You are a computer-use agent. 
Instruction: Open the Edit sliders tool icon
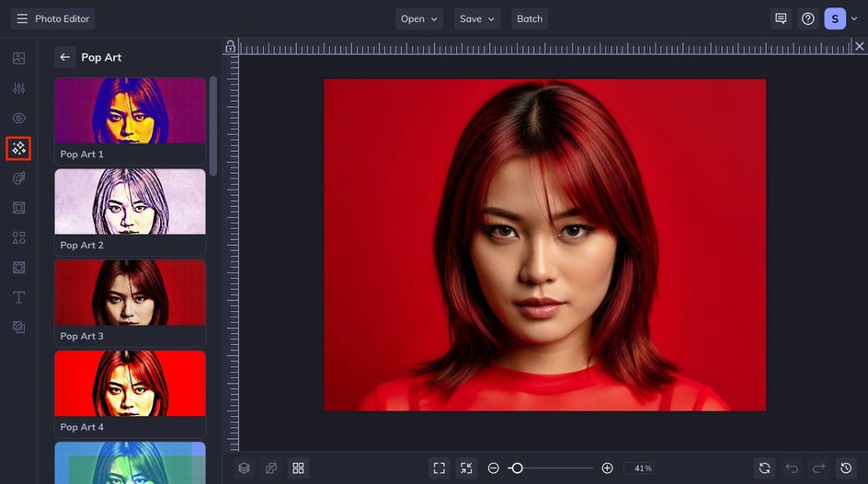(18, 88)
